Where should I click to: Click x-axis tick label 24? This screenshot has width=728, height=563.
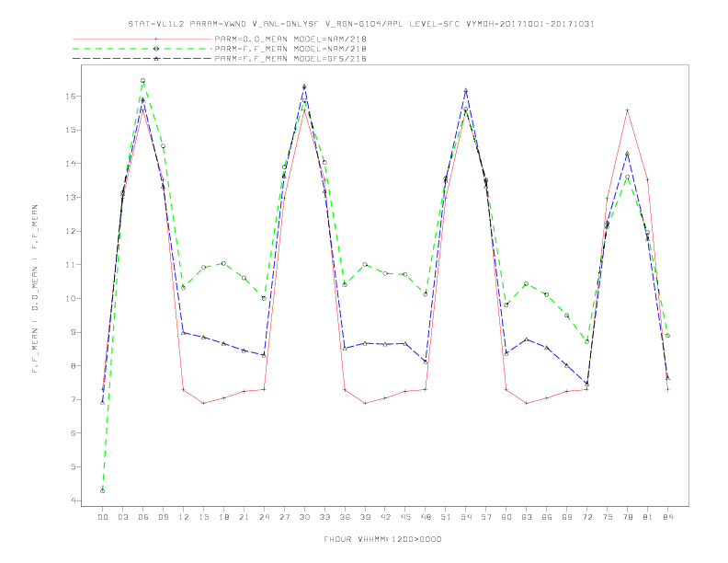264,517
